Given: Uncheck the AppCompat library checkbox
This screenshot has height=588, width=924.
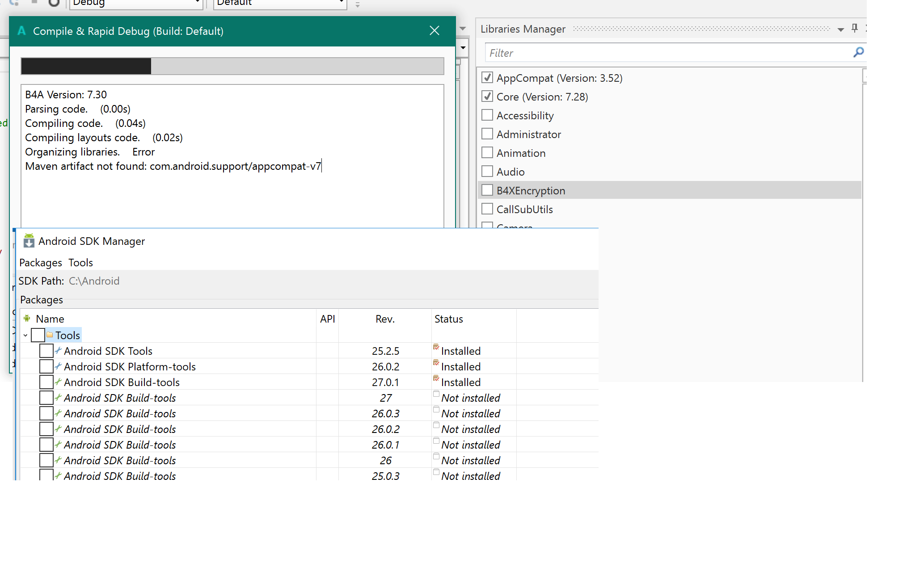Looking at the screenshot, I should (487, 78).
